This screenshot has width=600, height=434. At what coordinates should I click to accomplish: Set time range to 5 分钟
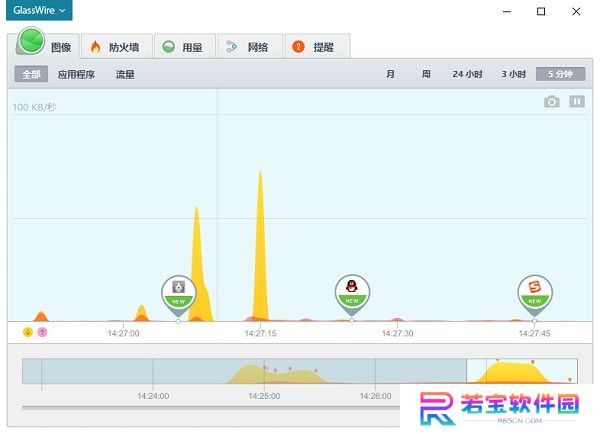coord(561,74)
